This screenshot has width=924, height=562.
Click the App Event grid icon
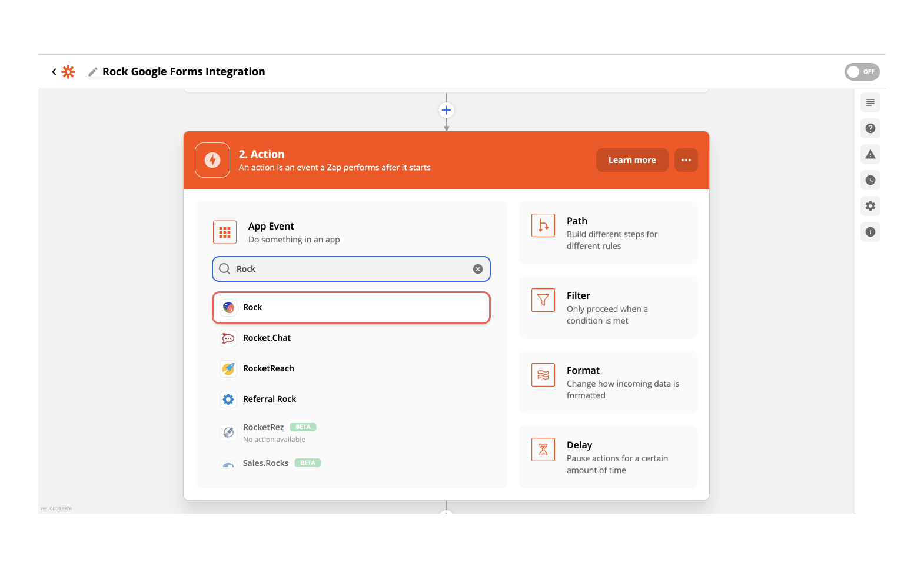tap(225, 232)
